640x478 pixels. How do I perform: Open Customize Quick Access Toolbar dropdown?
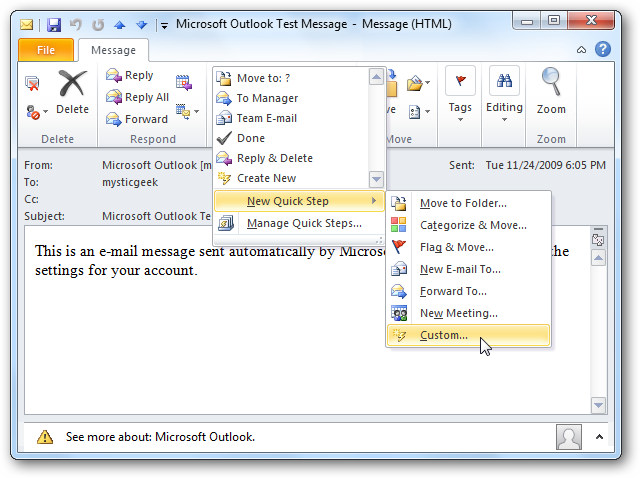164,26
